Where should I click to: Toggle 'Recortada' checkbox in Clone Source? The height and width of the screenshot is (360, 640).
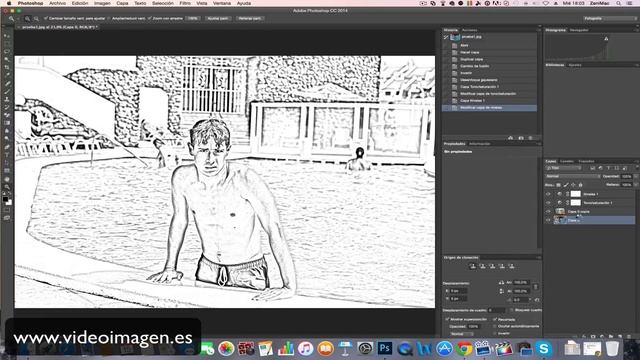495,319
